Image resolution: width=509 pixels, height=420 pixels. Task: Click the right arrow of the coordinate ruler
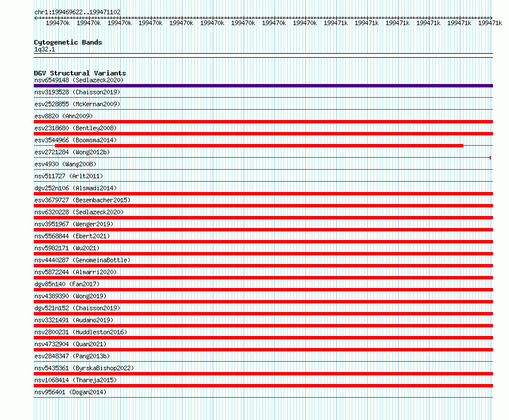[x=491, y=18]
